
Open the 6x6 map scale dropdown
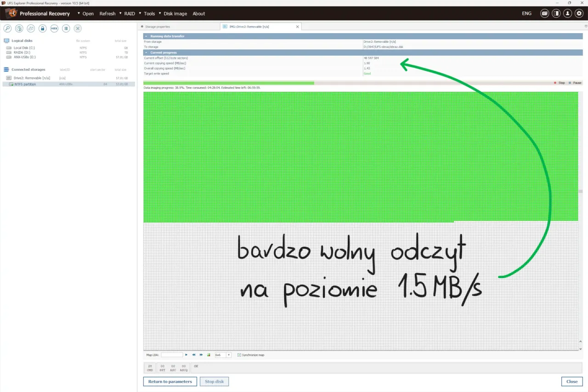click(229, 355)
